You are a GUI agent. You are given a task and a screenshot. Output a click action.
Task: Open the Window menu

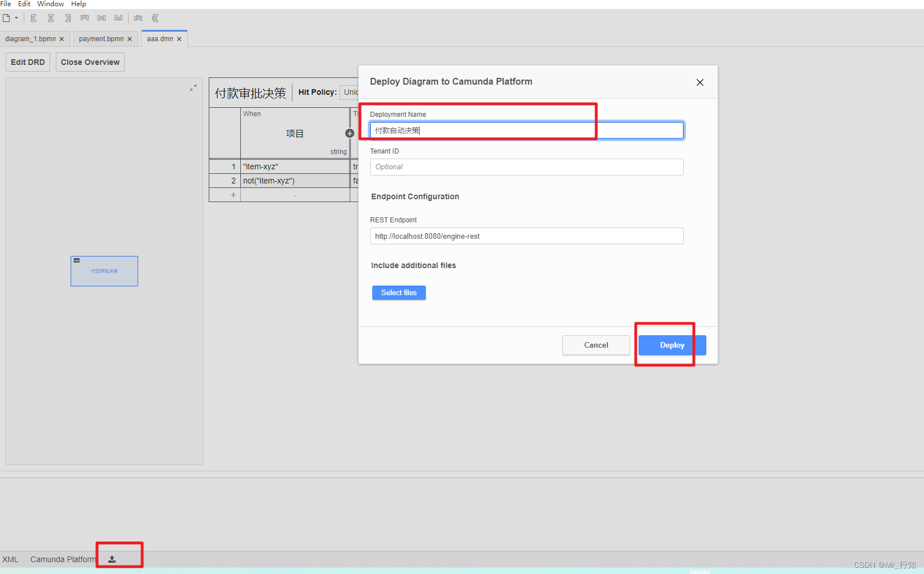51,4
